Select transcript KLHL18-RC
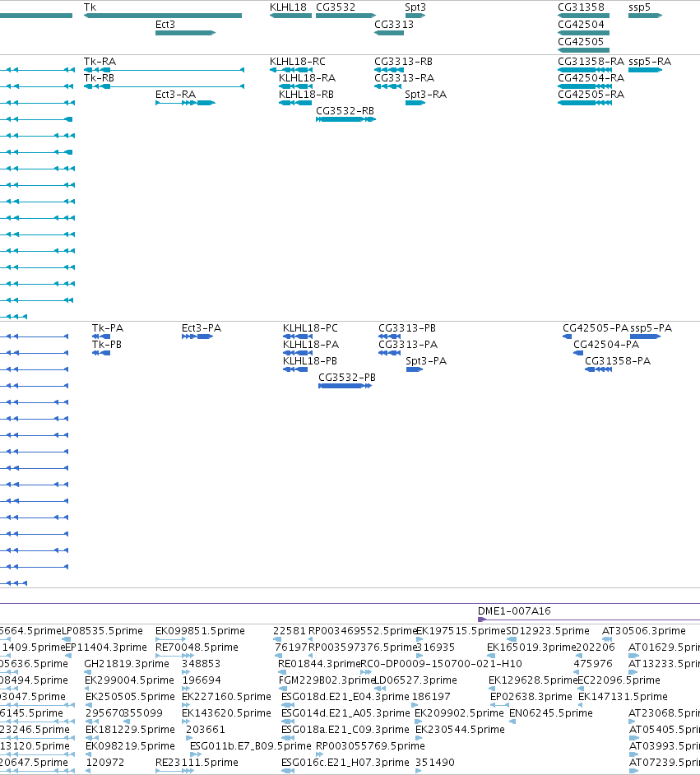Screen dimensions: 700x775 tap(291, 70)
